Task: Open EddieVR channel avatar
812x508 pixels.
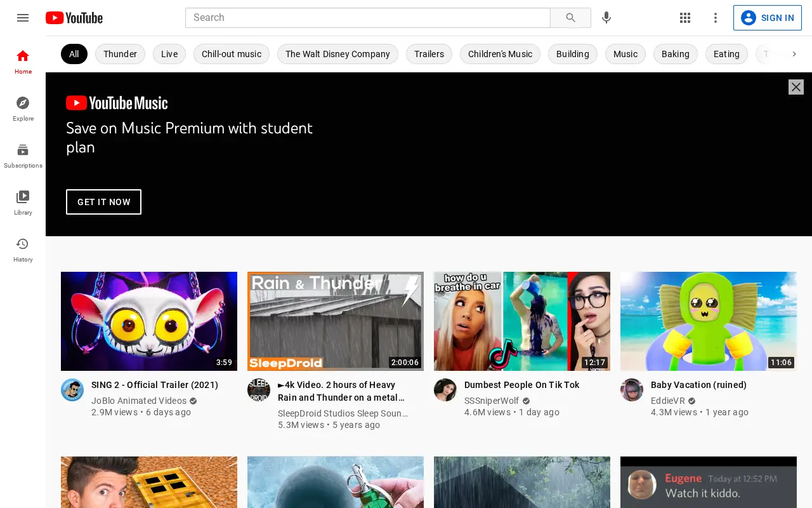Action: (632, 390)
